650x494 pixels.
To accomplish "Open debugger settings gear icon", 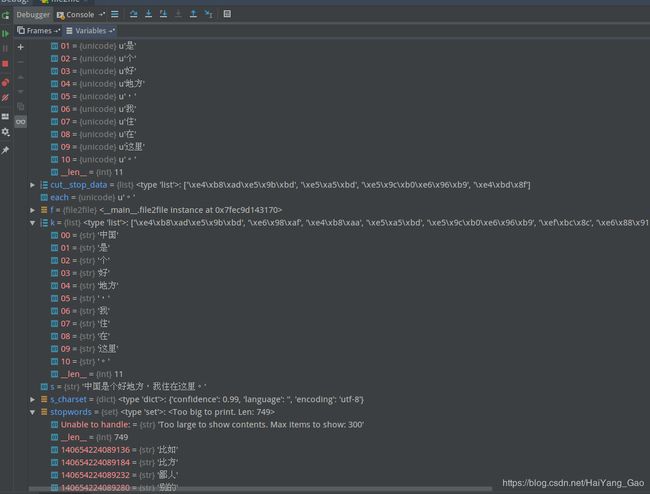I will point(5,132).
